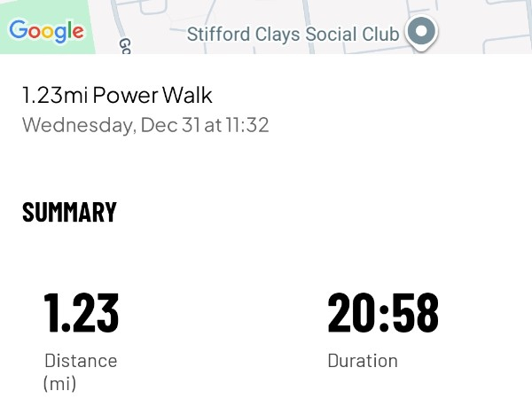Open the '1.23mi Power Walk' workout title
Screen dimensions: 532x399
117,95
